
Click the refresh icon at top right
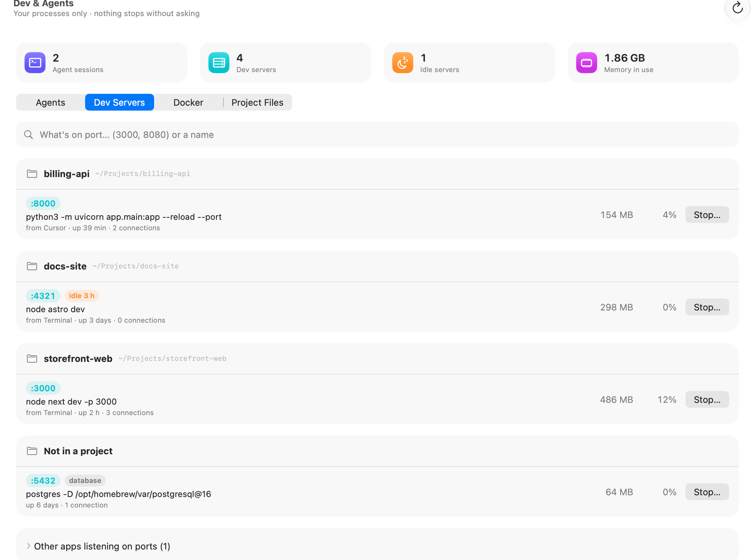[737, 8]
